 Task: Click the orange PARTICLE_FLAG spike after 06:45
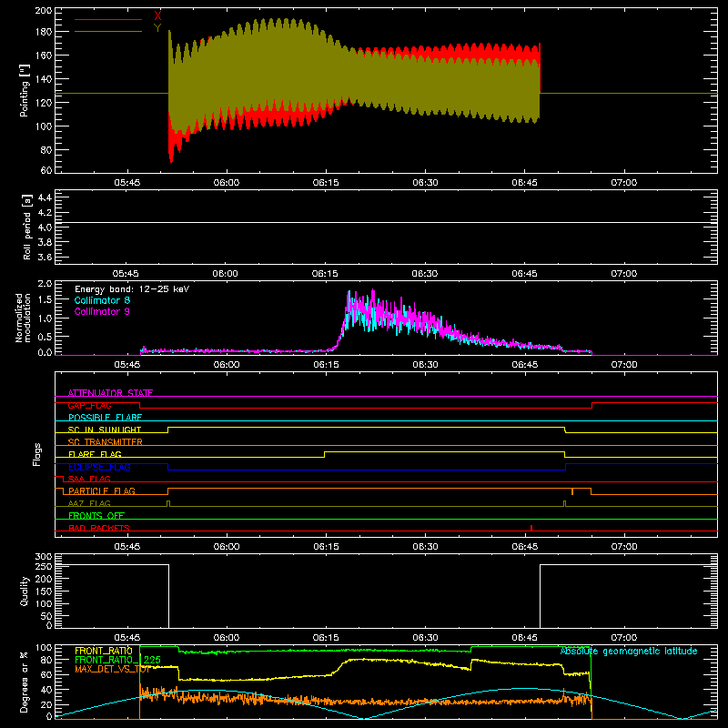pyautogui.click(x=572, y=491)
